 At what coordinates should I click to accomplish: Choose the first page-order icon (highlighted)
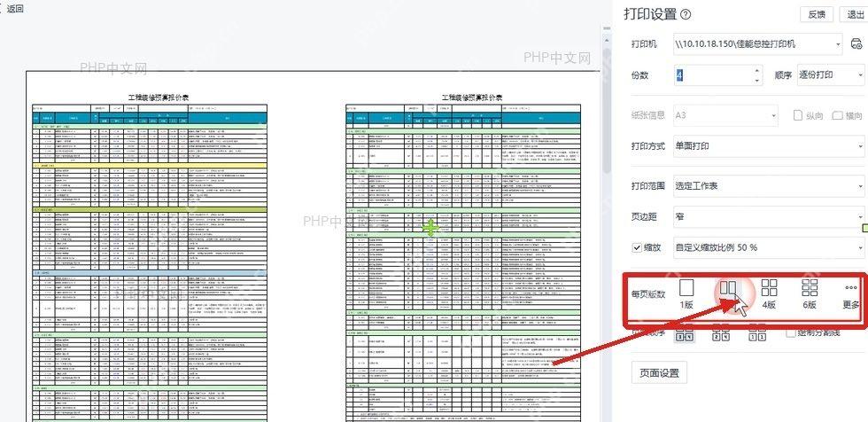pyautogui.click(x=683, y=333)
